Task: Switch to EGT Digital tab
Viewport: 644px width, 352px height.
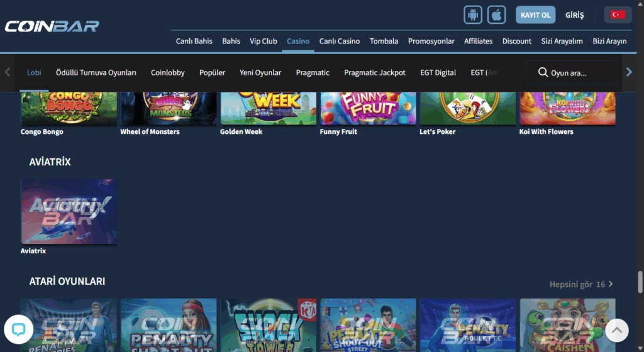Action: (438, 73)
